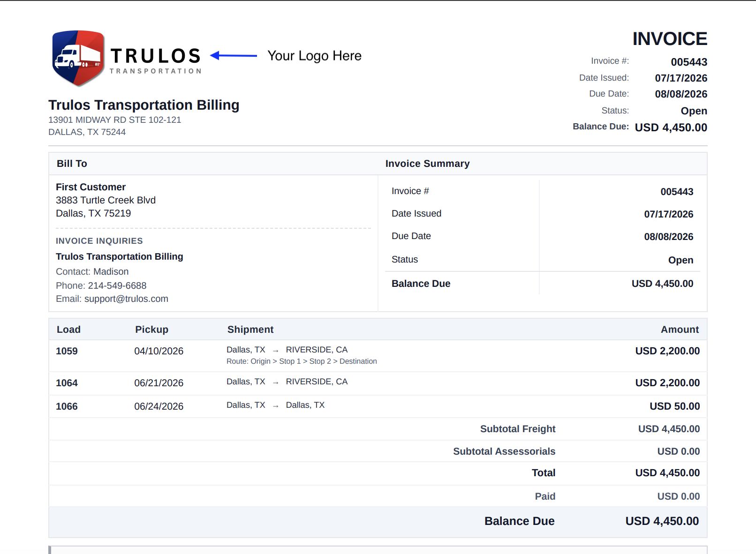Image resolution: width=756 pixels, height=554 pixels.
Task: Click summary table date issued 07/17/2026
Action: (x=668, y=214)
